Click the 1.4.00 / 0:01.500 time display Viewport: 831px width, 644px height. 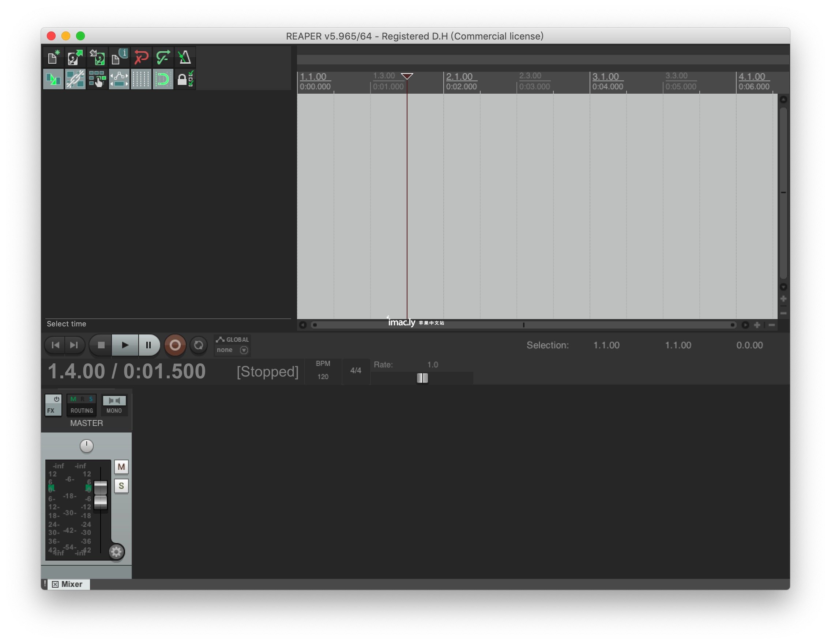click(x=127, y=371)
